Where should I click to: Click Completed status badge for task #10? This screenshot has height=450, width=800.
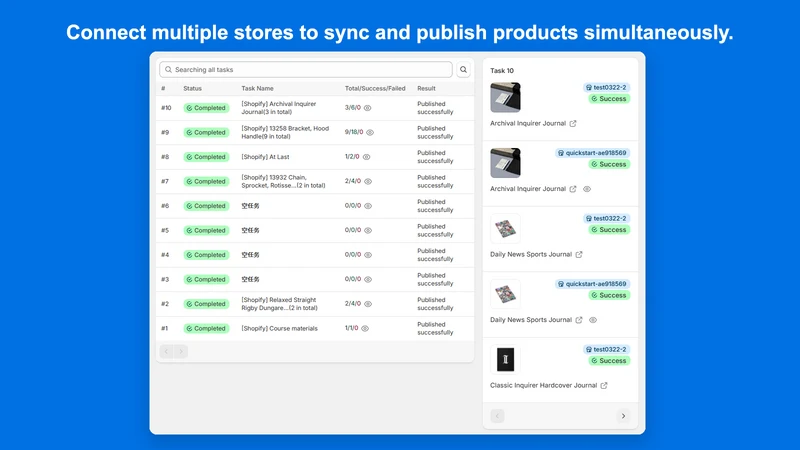[206, 108]
